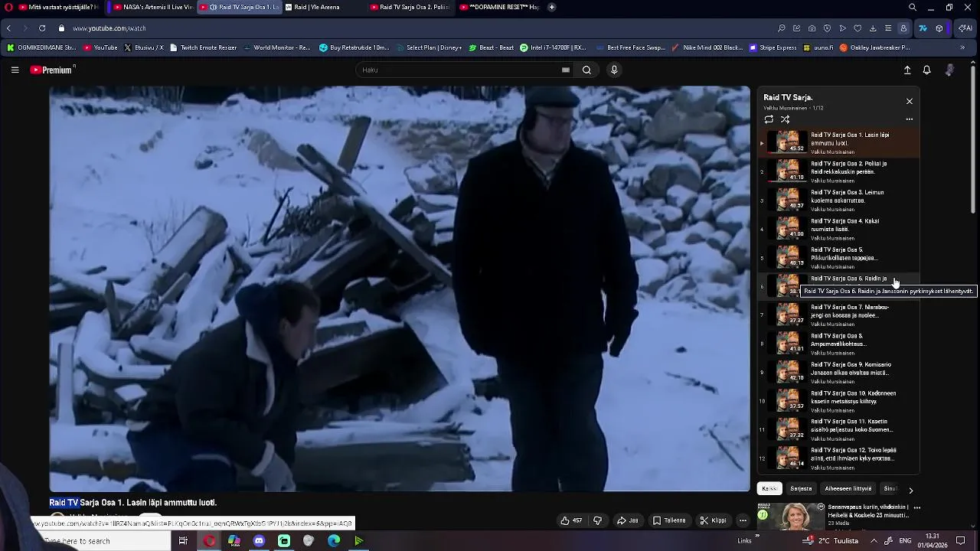This screenshot has width=980, height=551.
Task: Open more actions three-dot menu below video
Action: click(x=743, y=520)
